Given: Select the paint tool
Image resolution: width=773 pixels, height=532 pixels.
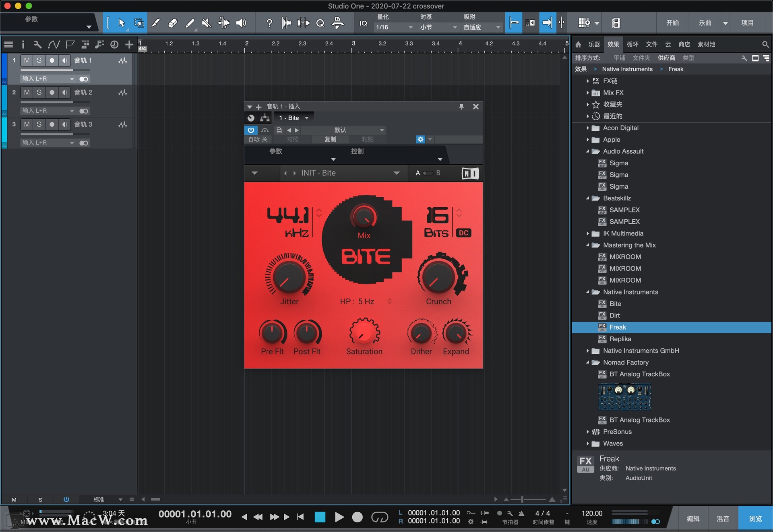Looking at the screenshot, I should click(x=190, y=23).
